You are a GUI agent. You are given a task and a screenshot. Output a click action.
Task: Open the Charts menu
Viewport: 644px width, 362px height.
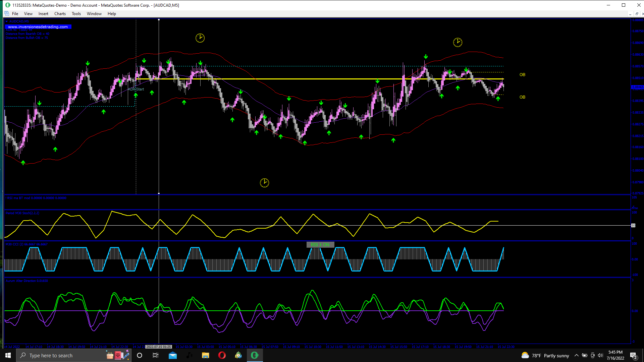pyautogui.click(x=60, y=14)
